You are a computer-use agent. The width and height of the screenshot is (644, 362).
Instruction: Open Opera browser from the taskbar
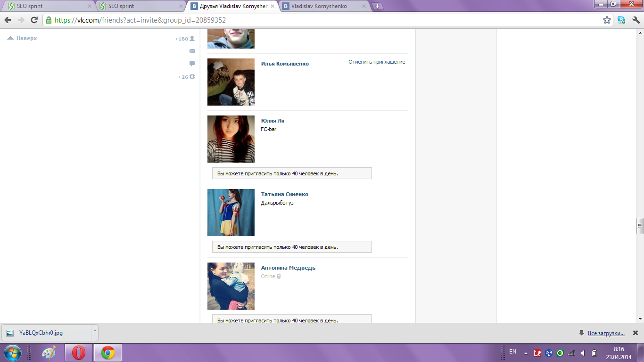pyautogui.click(x=78, y=353)
